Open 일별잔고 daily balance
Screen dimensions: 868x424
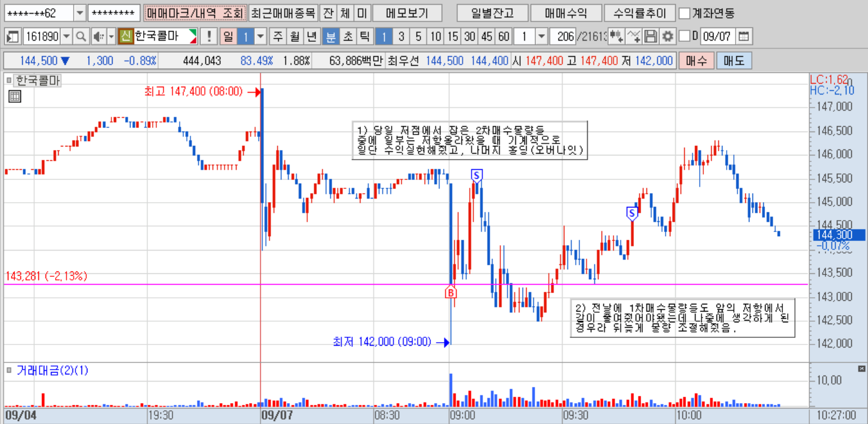coord(491,13)
